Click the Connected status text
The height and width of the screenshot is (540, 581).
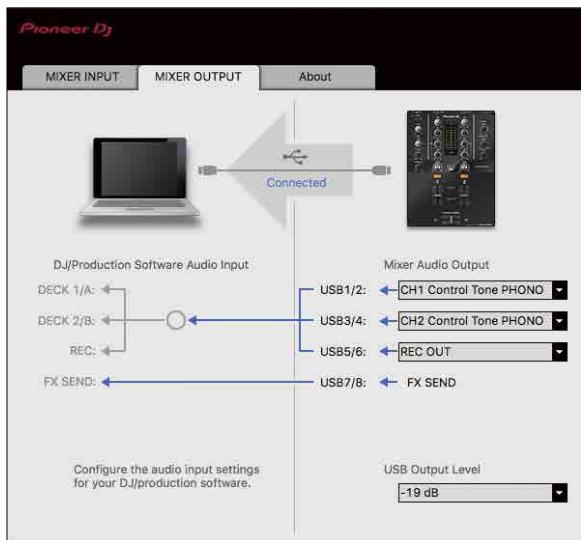[x=296, y=183]
